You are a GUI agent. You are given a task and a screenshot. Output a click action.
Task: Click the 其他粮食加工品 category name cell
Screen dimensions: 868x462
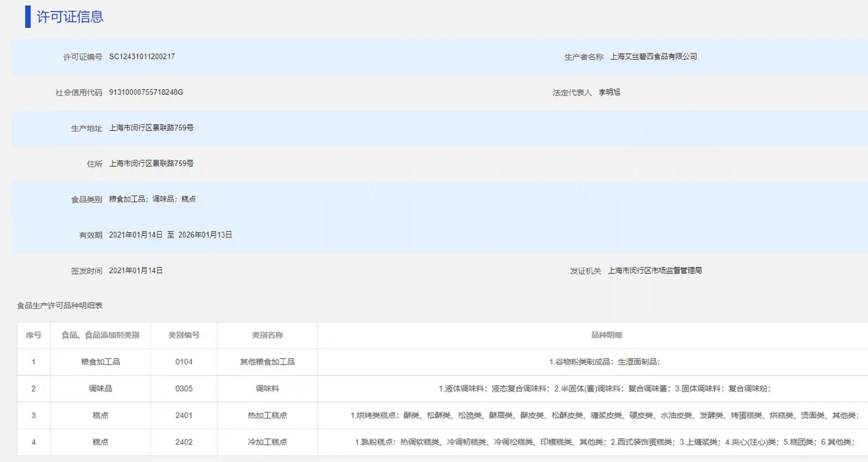pos(267,362)
